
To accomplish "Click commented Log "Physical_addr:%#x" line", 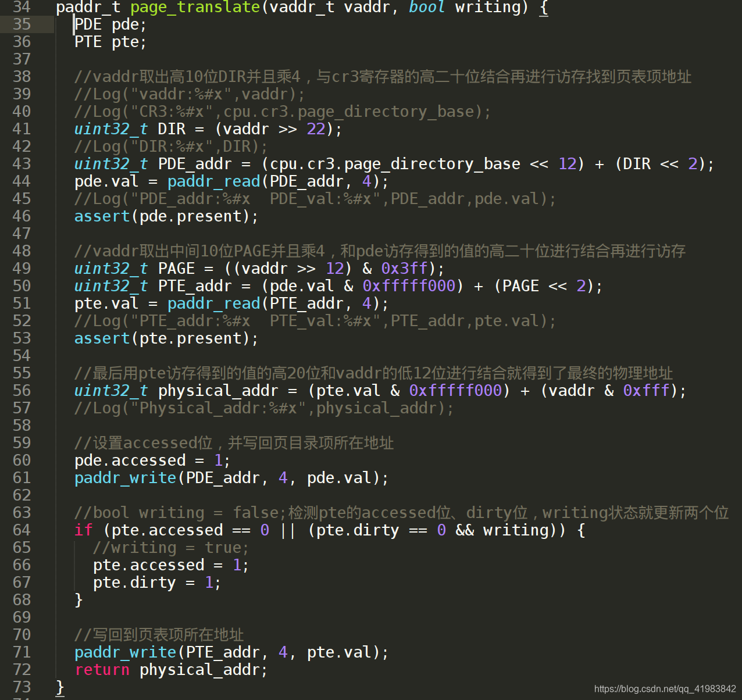I will click(x=264, y=408).
